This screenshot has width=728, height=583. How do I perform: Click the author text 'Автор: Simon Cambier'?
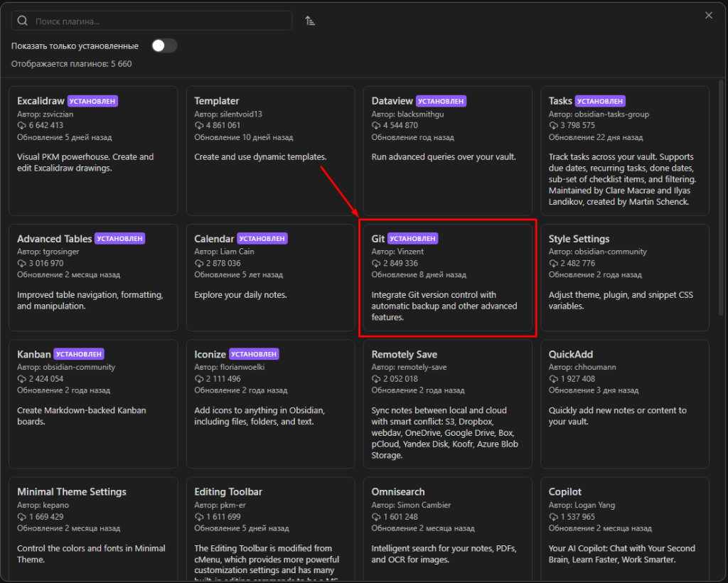click(x=411, y=505)
